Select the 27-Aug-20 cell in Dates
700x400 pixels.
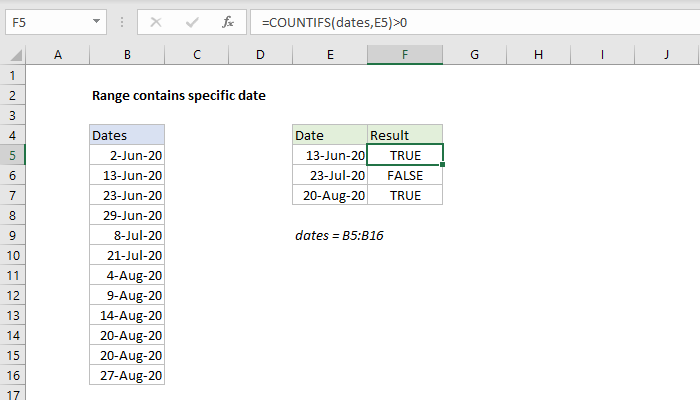click(x=127, y=376)
